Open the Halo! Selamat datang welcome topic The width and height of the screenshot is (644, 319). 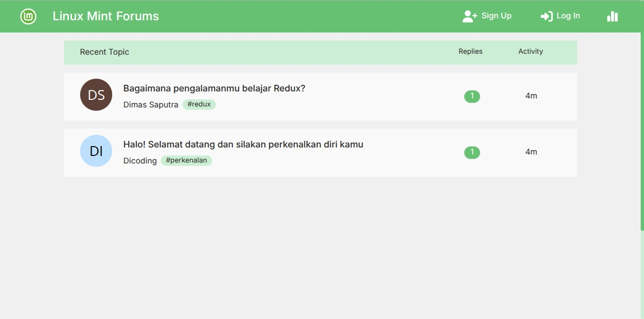click(243, 144)
